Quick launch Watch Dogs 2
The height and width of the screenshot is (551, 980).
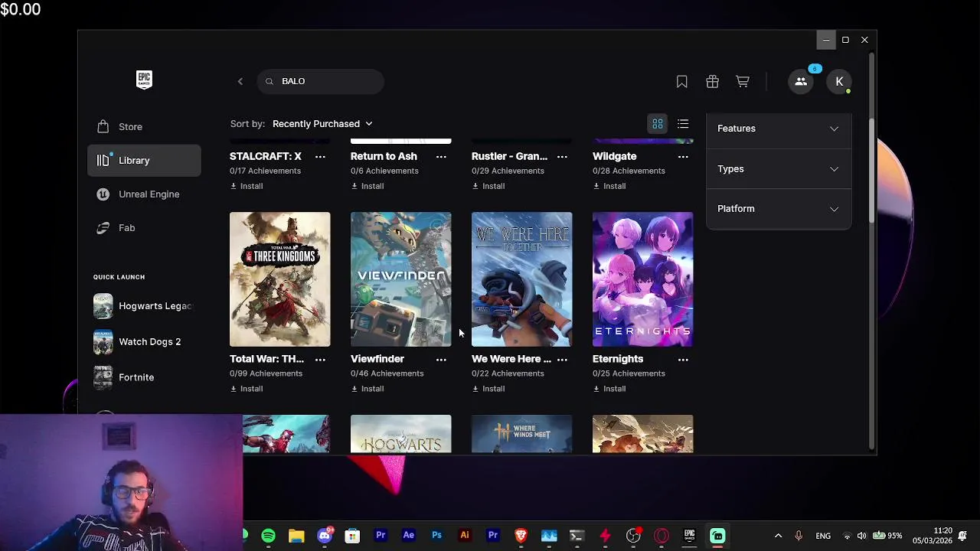pos(144,341)
